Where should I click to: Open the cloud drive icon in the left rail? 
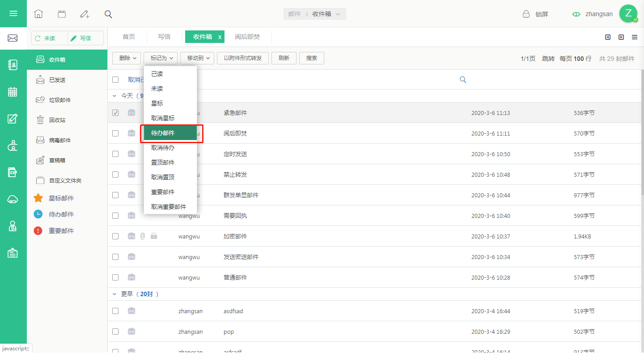tap(13, 200)
